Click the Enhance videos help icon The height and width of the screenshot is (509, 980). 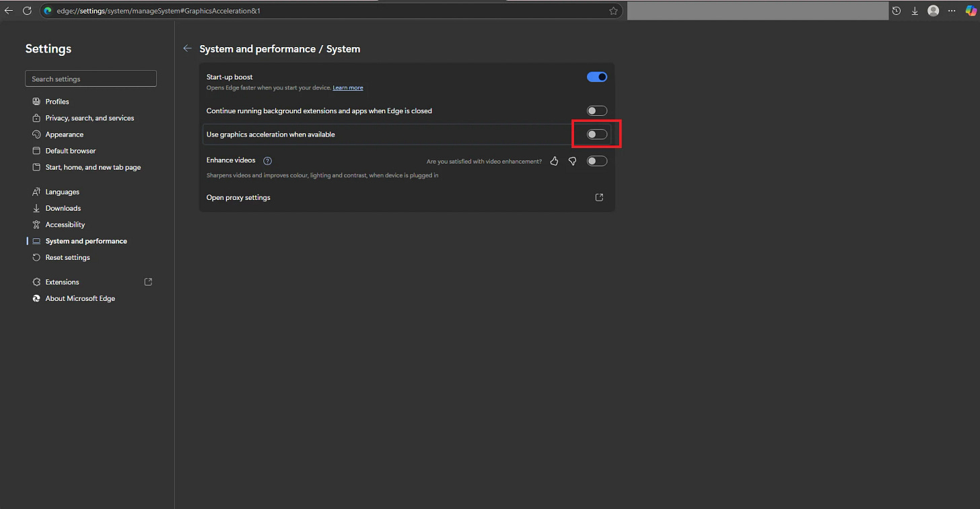(x=267, y=160)
